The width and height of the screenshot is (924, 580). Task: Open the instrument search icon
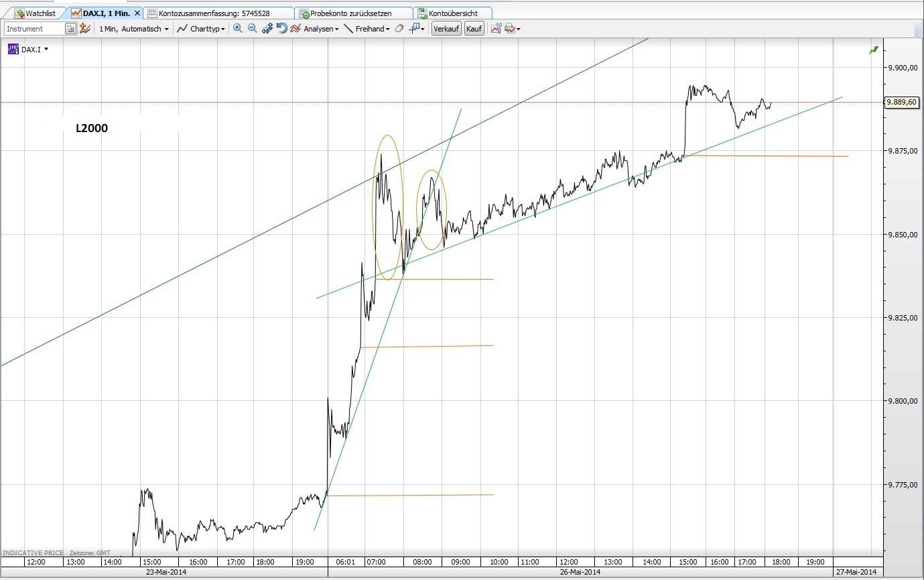pyautogui.click(x=70, y=28)
